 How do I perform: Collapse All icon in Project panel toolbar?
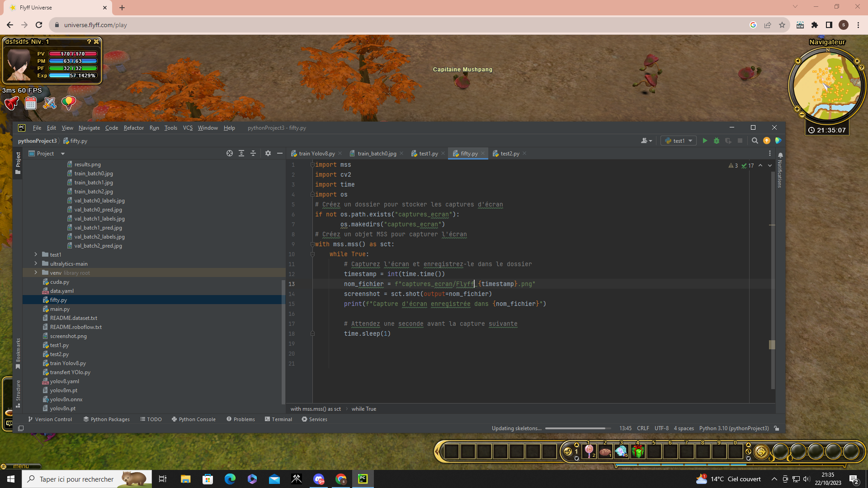click(x=253, y=154)
